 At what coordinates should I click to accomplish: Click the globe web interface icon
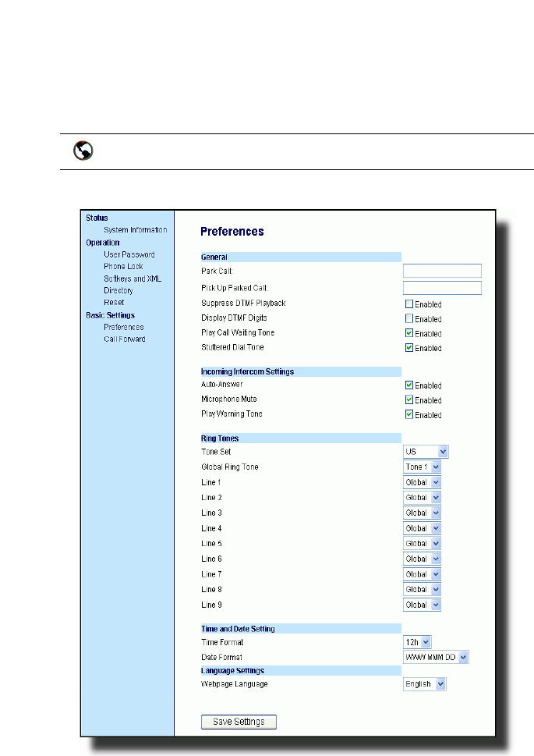pos(83,151)
